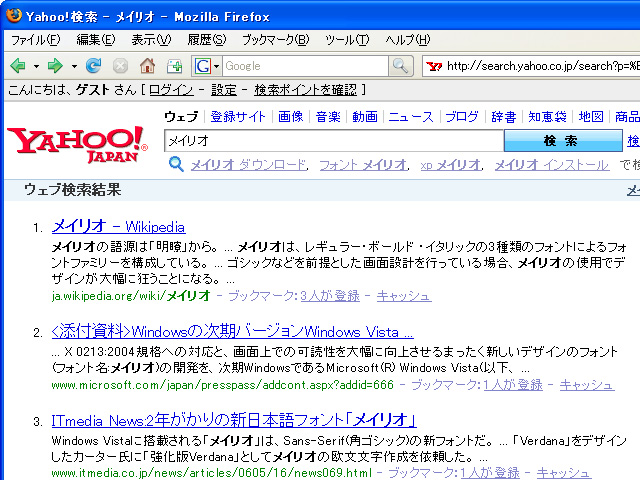Switch to the 画像 search tab
This screenshot has width=640, height=480.
click(x=290, y=116)
